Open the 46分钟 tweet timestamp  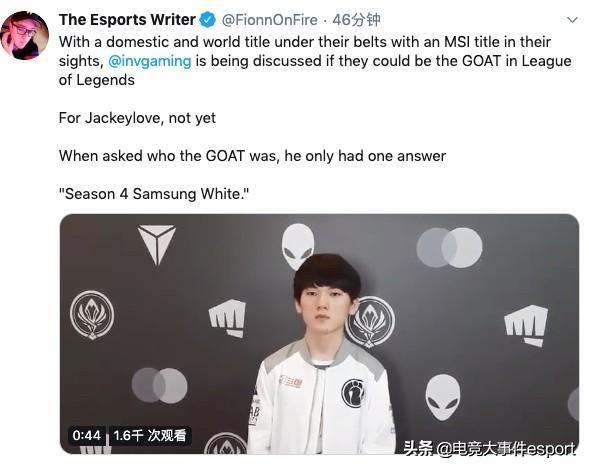[x=356, y=20]
